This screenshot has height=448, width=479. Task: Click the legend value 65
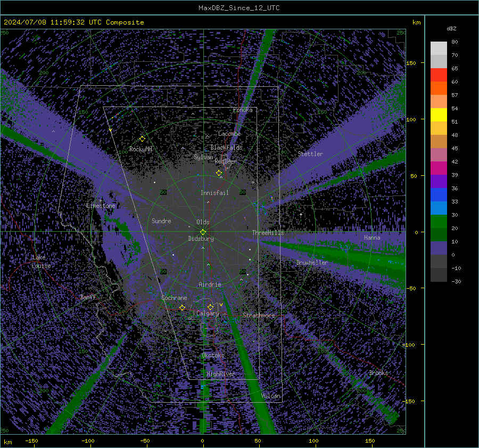pyautogui.click(x=455, y=69)
